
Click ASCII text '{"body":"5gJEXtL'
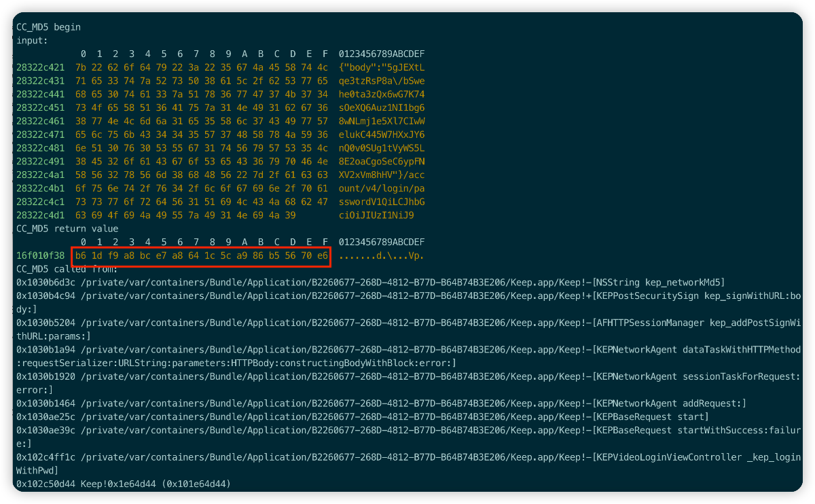point(382,67)
